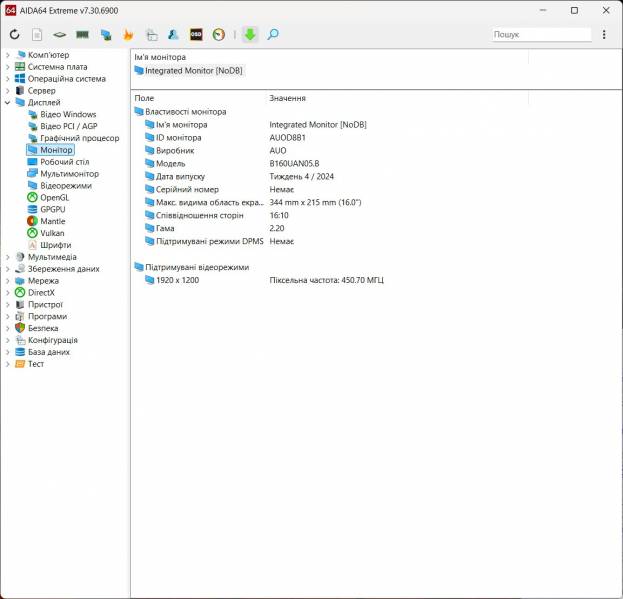Select the GPGPU tree item

[x=46, y=209]
